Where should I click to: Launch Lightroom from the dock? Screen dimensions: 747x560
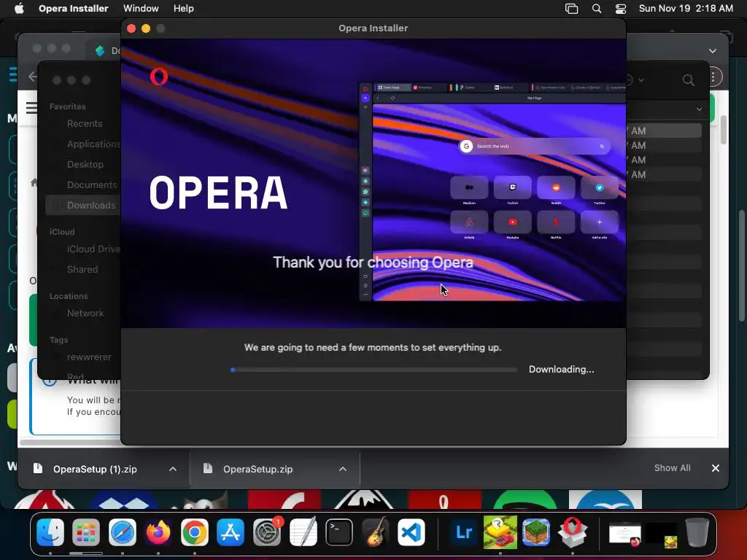(x=463, y=532)
